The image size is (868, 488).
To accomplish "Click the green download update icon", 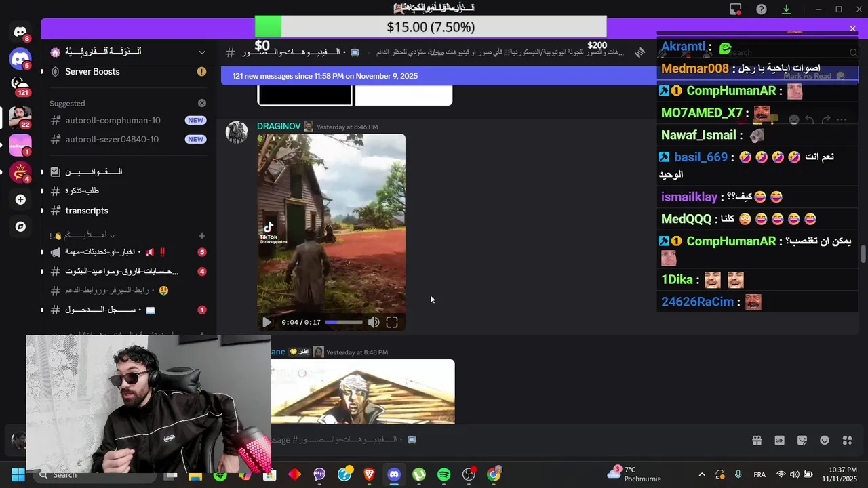I will tap(786, 9).
